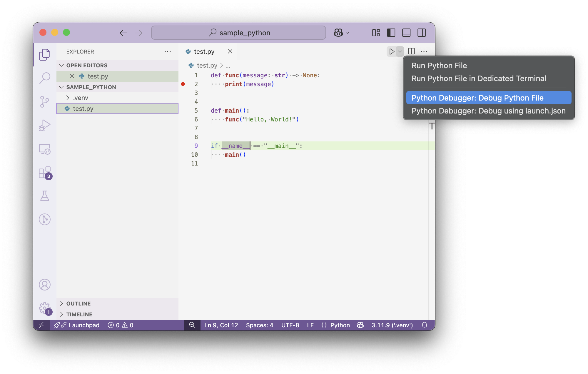This screenshot has width=588, height=374.
Task: Toggle the breakpoint on line 2
Action: (183, 84)
